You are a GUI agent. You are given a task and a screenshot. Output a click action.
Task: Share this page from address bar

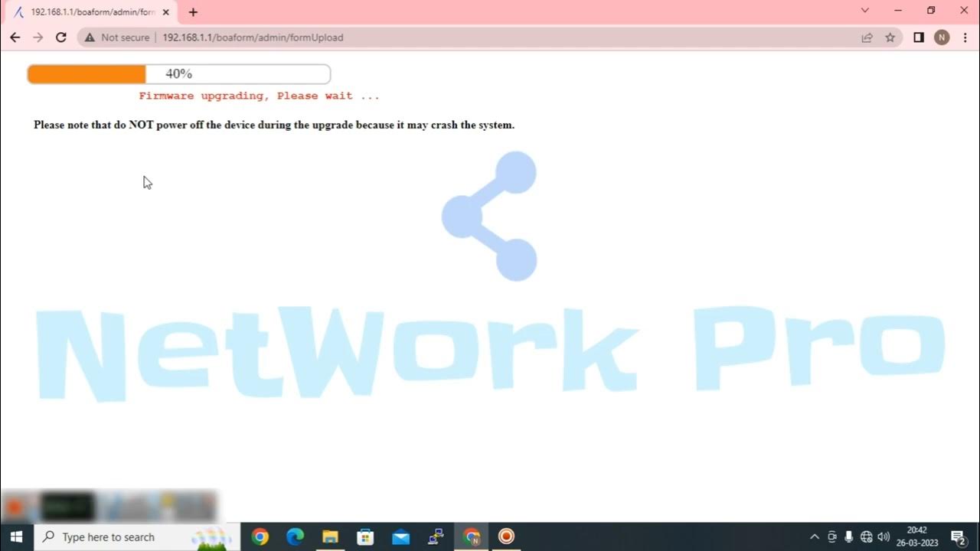[867, 37]
